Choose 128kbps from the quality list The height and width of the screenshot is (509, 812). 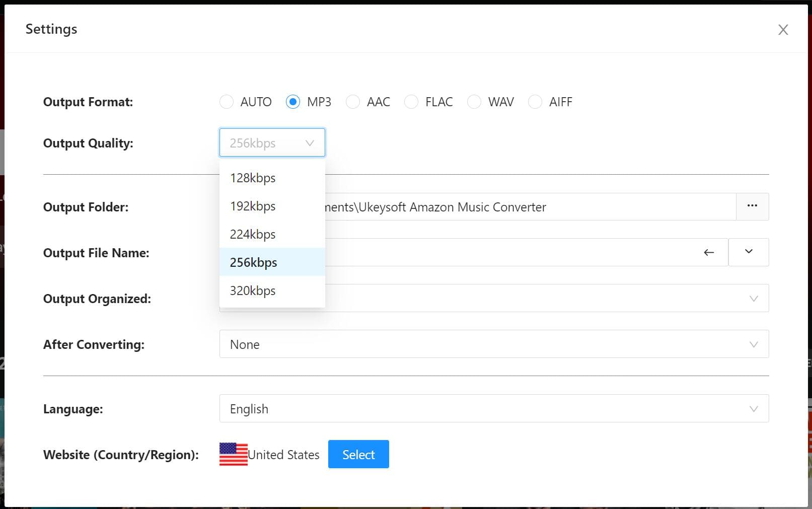coord(253,178)
